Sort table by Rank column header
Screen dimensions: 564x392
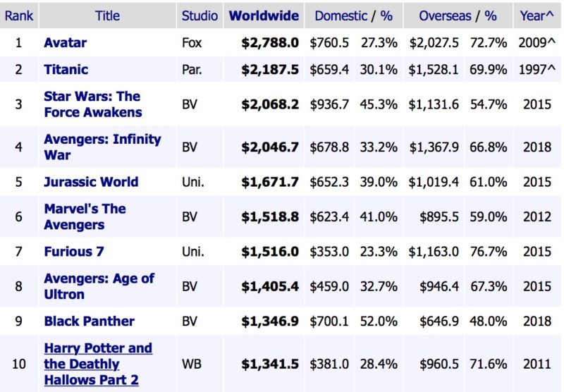tap(18, 16)
